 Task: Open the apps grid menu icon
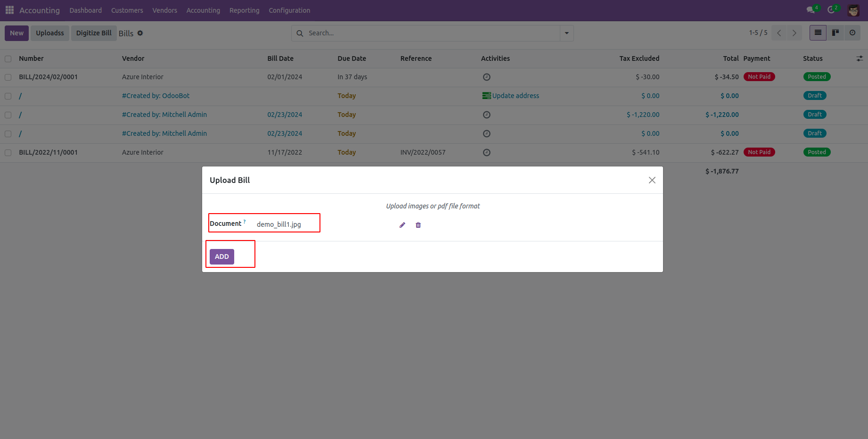tap(9, 10)
